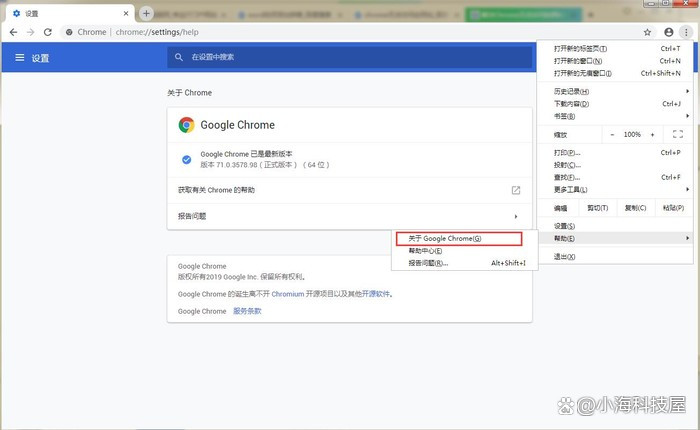The image size is (700, 430).
Task: Bookmark this page with the star icon
Action: [647, 32]
